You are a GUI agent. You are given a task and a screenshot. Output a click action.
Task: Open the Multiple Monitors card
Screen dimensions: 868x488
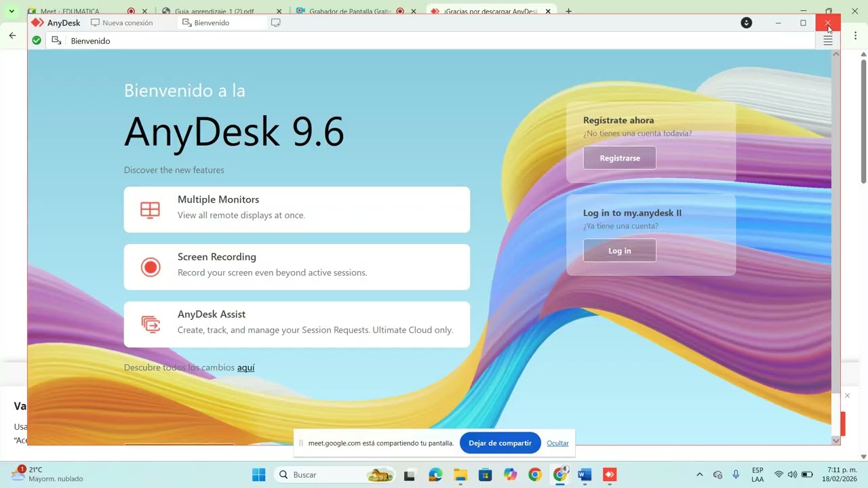point(297,209)
